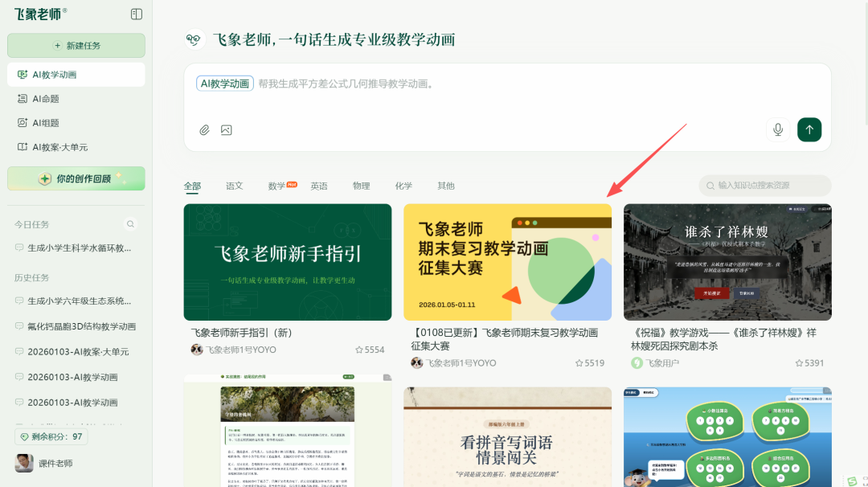
Task: Activate voice input with the microphone icon
Action: (777, 129)
